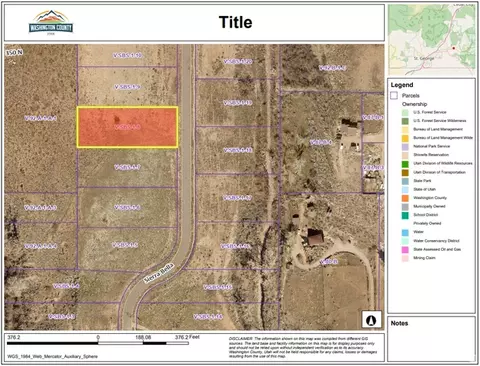The height and width of the screenshot is (366, 480).
Task: Click the Washington County orange legend swatch
Action: pos(405,198)
